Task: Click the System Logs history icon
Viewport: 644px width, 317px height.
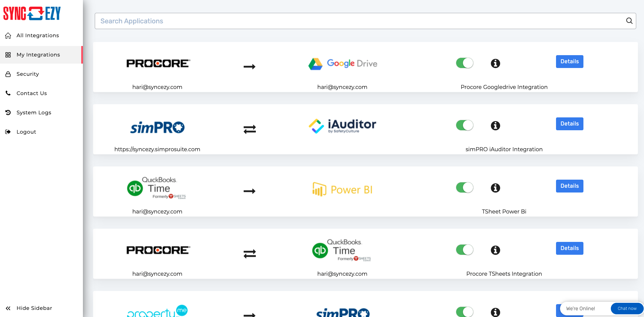Action: pyautogui.click(x=8, y=112)
